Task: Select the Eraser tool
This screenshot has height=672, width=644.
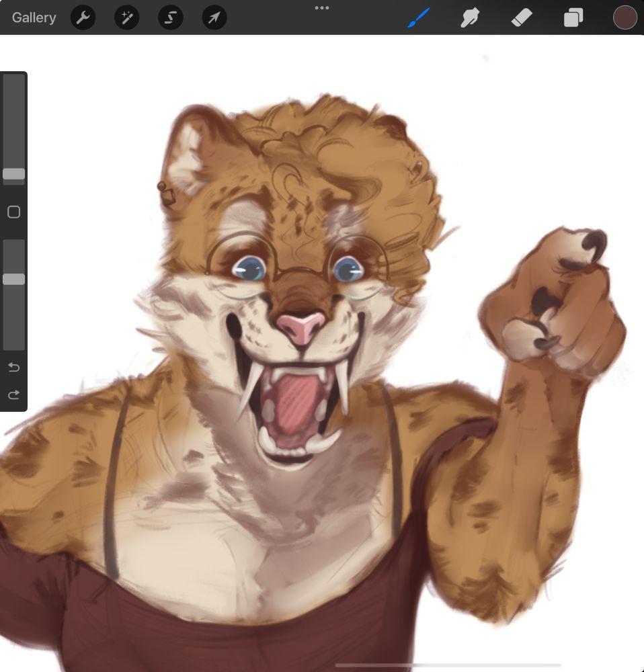Action: [x=522, y=17]
